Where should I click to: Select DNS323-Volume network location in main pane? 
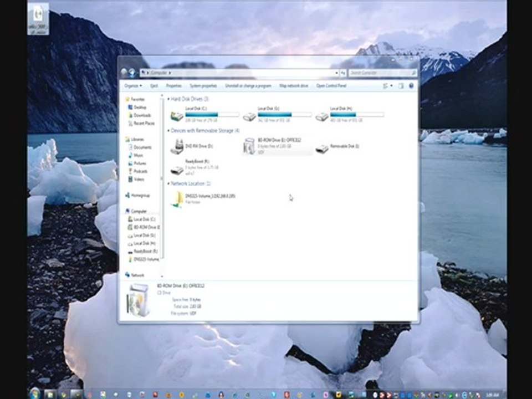203,199
